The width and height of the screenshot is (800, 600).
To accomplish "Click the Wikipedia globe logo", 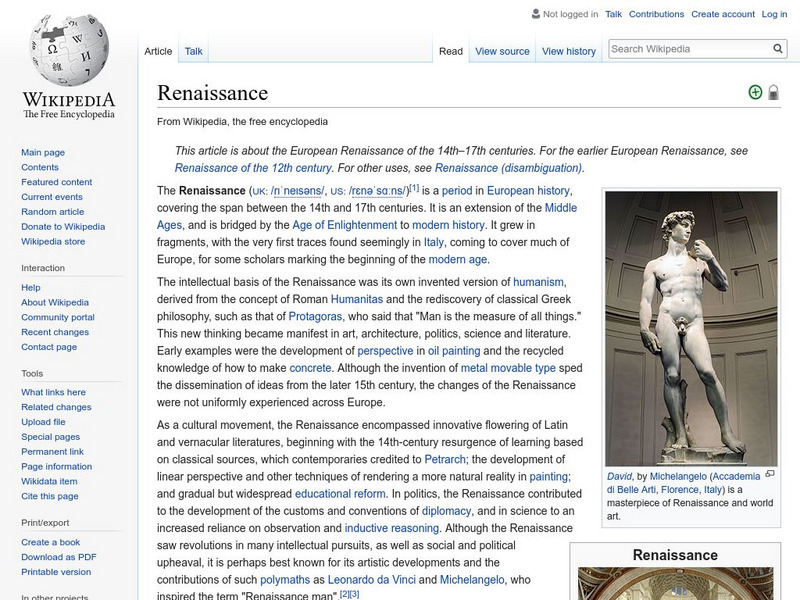I will [69, 50].
